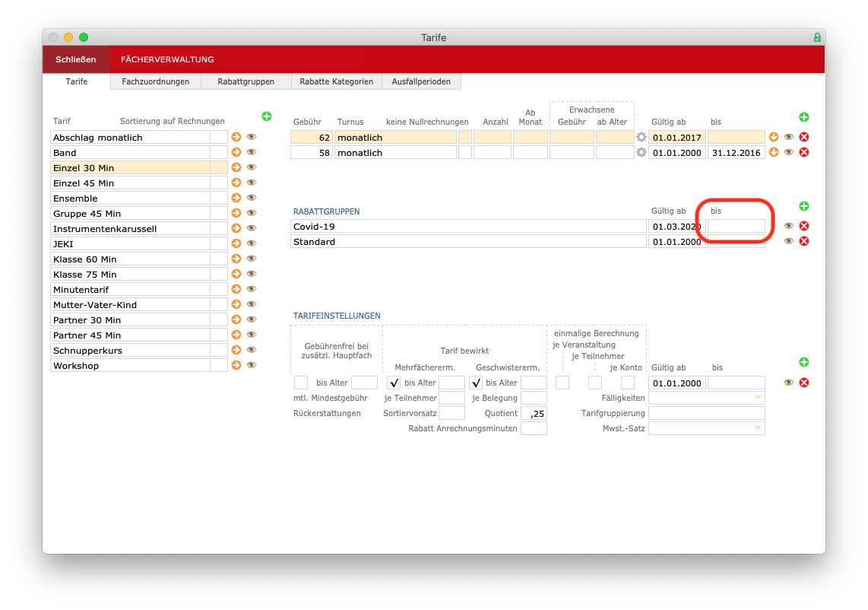Click the Tarifgruppierung input field
The height and width of the screenshot is (610, 868).
click(707, 413)
